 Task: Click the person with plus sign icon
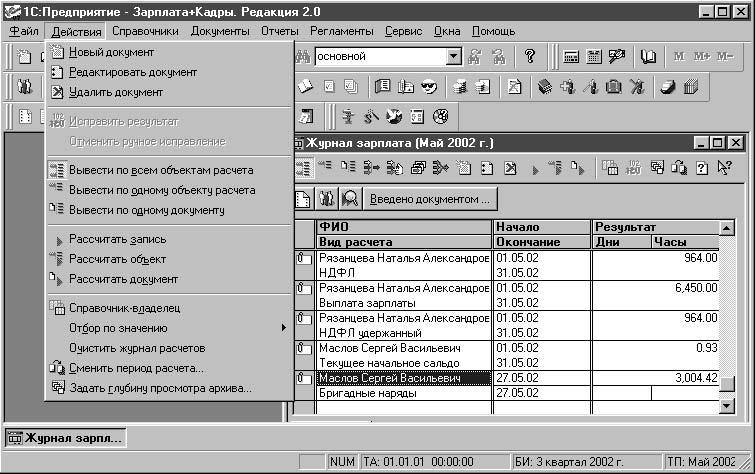pyautogui.click(x=568, y=87)
